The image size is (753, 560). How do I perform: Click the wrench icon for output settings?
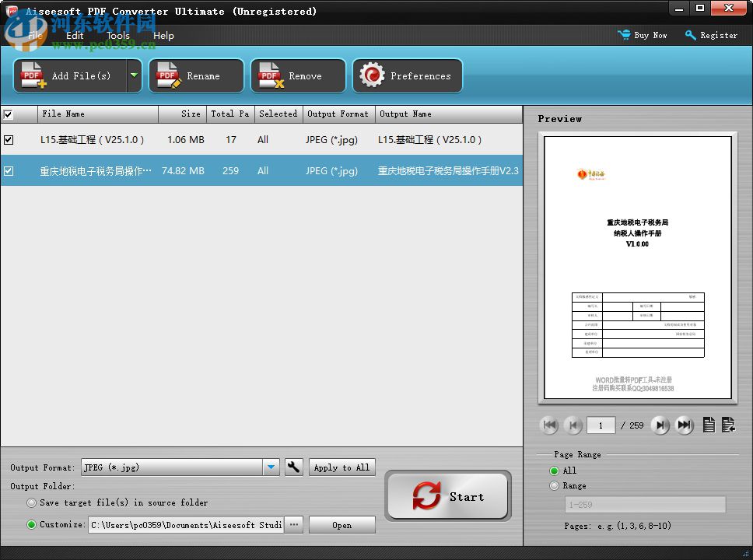[x=294, y=467]
